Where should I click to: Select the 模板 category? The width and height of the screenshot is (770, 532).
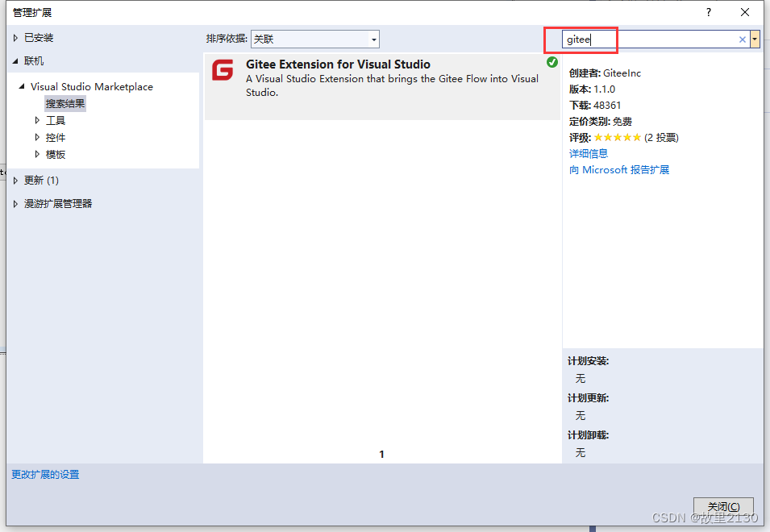[x=56, y=154]
